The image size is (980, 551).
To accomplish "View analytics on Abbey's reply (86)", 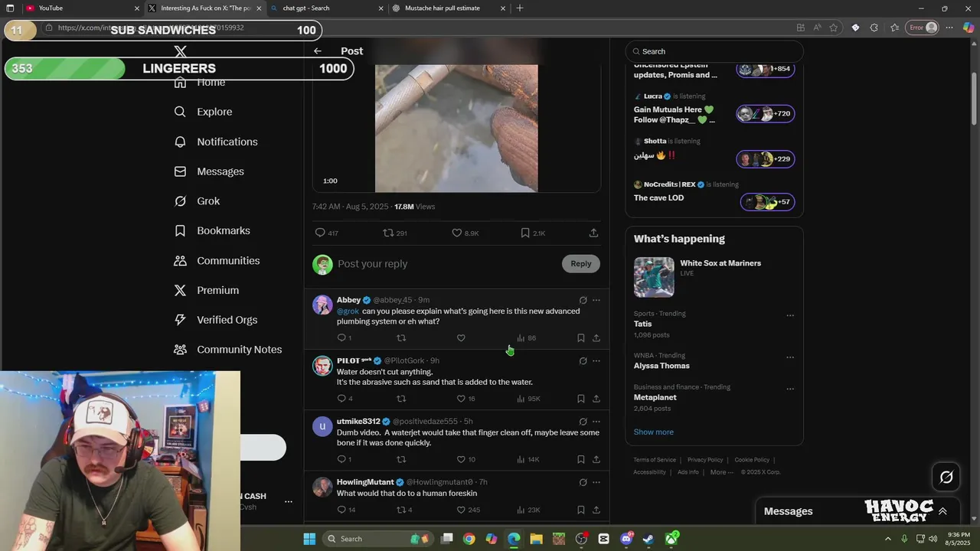I will 526,337.
